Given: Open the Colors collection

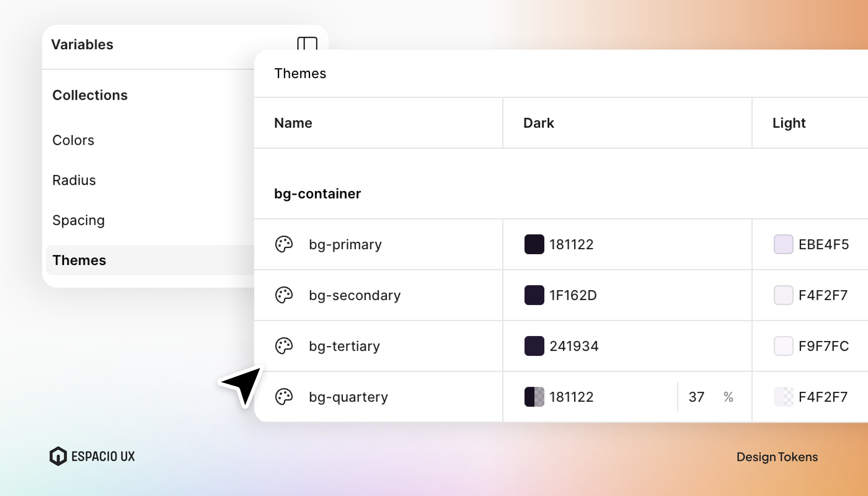Looking at the screenshot, I should pyautogui.click(x=73, y=140).
